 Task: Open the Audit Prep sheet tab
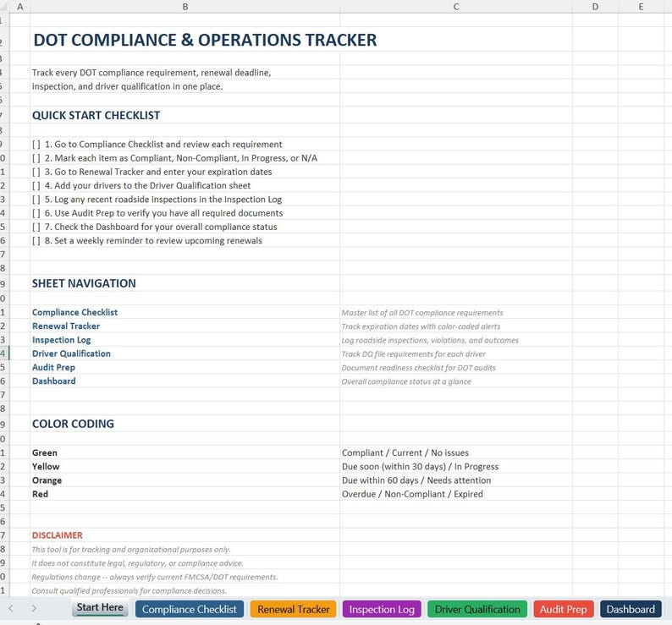point(564,609)
